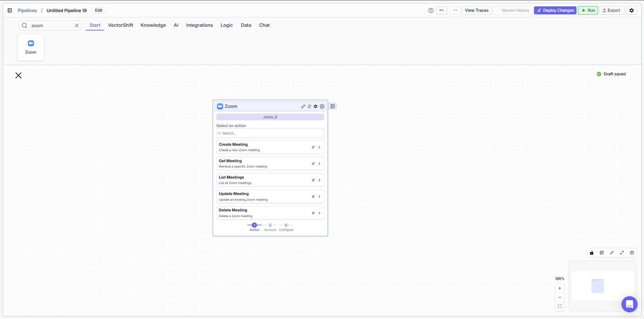Viewport: 644px width, 319px height.
Task: Clear the zoom search with X icon
Action: 77,25
